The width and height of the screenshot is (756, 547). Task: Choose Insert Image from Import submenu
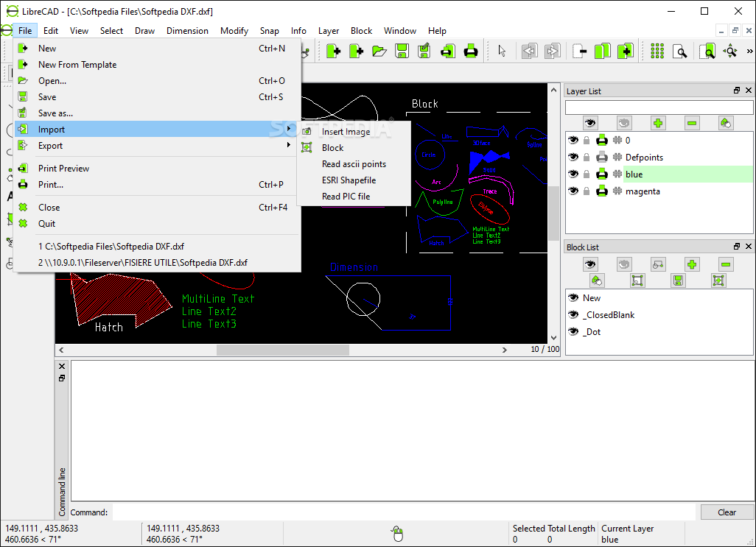pos(354,132)
